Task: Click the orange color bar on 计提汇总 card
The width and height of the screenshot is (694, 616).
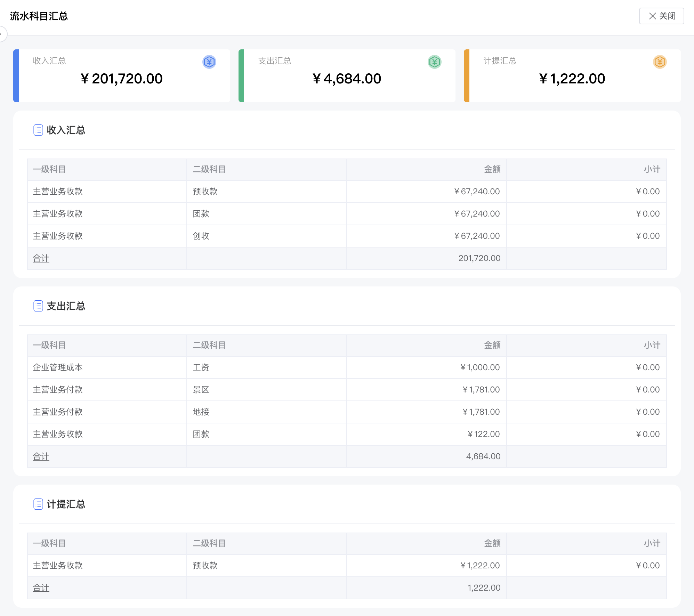Action: (x=467, y=76)
